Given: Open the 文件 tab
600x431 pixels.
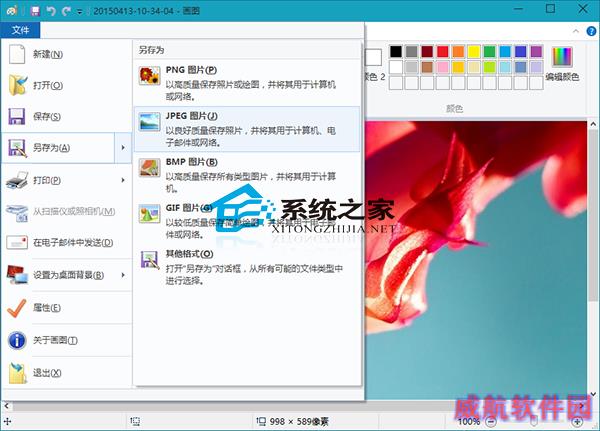Looking at the screenshot, I should coord(20,30).
